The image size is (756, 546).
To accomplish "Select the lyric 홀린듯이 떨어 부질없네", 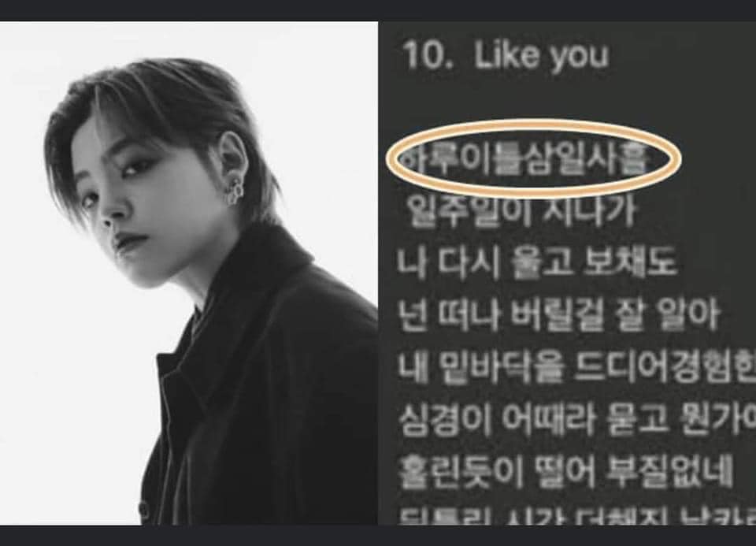I will (x=565, y=471).
